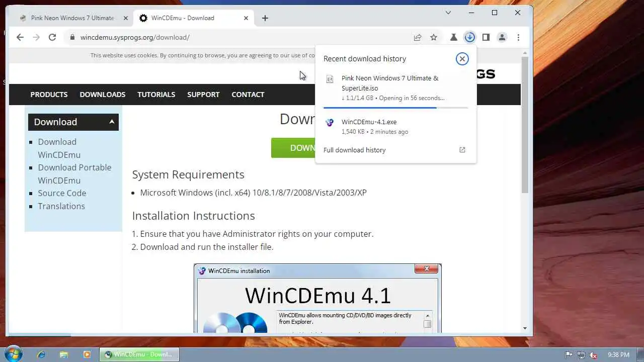Open a new browser tab
The width and height of the screenshot is (644, 362).
pyautogui.click(x=265, y=18)
